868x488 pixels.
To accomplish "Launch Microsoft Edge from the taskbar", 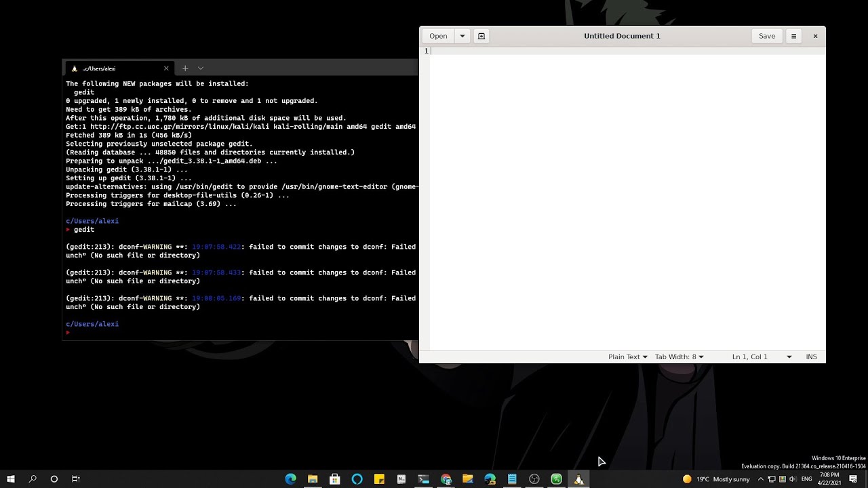I will (290, 479).
